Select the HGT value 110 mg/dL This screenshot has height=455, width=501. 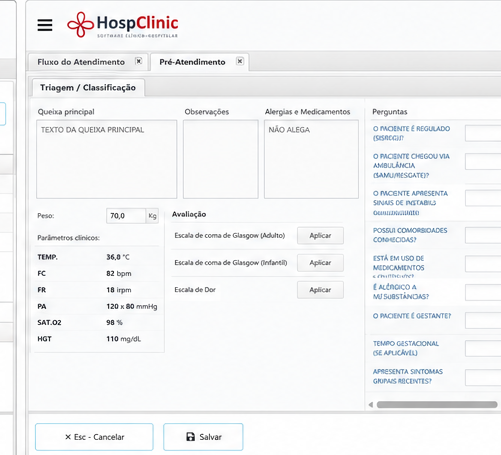124,339
